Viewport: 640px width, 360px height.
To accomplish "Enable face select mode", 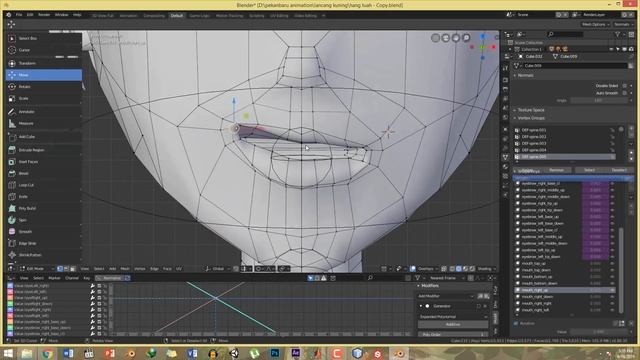I will point(73,269).
